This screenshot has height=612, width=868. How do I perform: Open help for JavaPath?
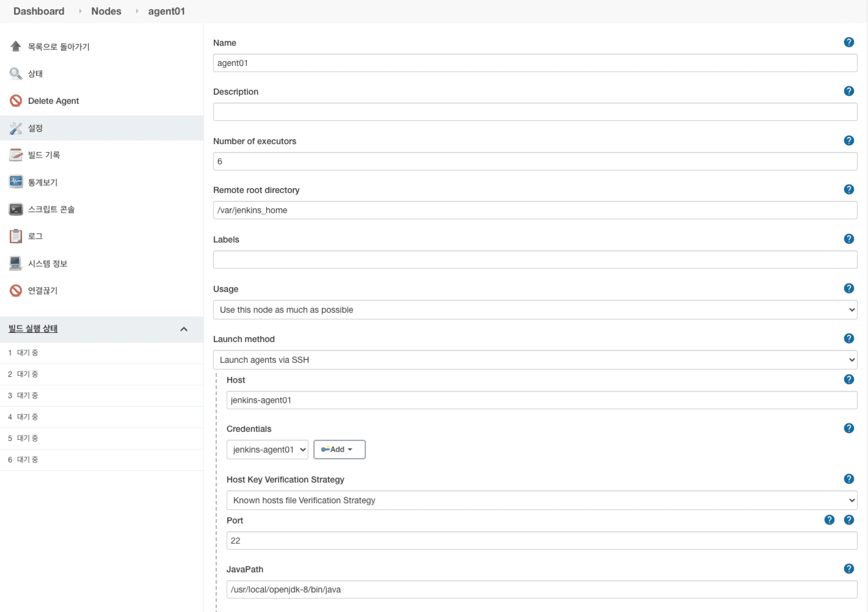tap(849, 569)
